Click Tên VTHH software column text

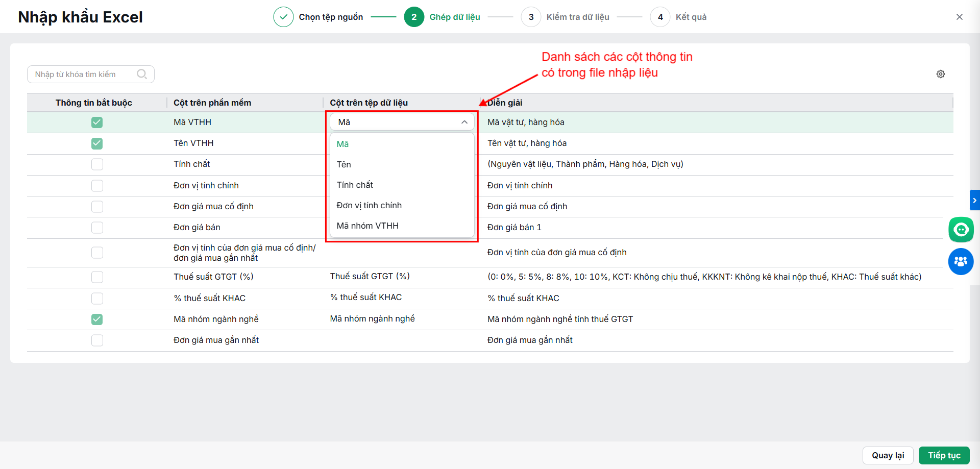193,143
